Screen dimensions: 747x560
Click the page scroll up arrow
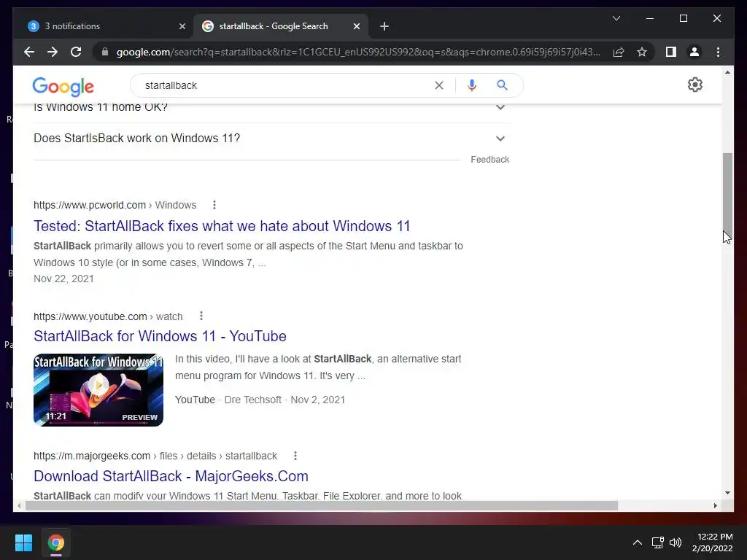[x=727, y=72]
